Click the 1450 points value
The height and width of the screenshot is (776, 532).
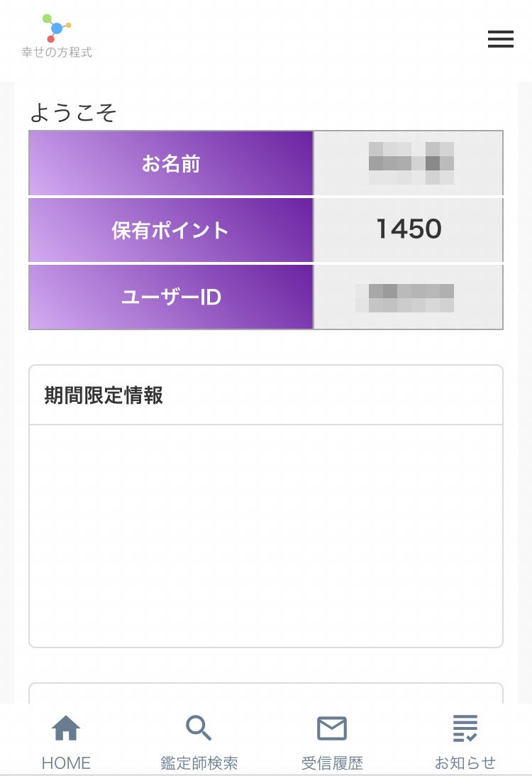click(x=409, y=229)
